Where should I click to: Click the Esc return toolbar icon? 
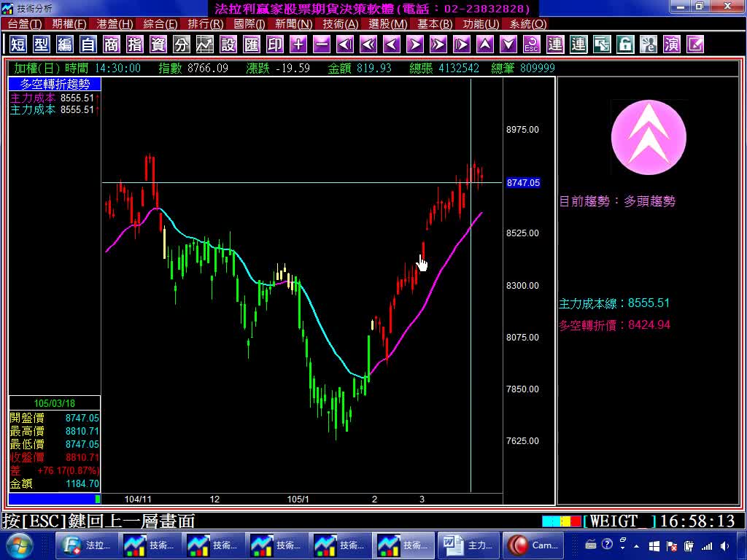532,44
